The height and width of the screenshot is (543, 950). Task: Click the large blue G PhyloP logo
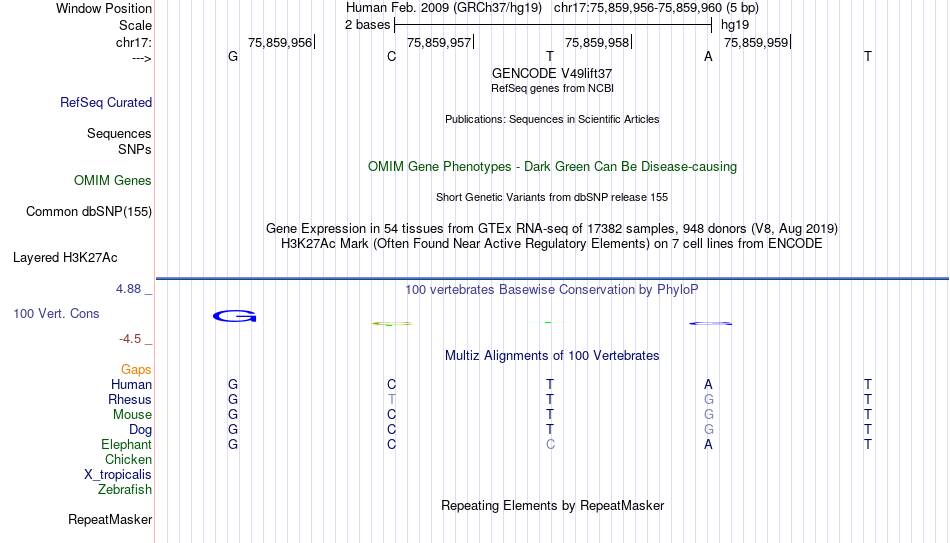tap(234, 316)
